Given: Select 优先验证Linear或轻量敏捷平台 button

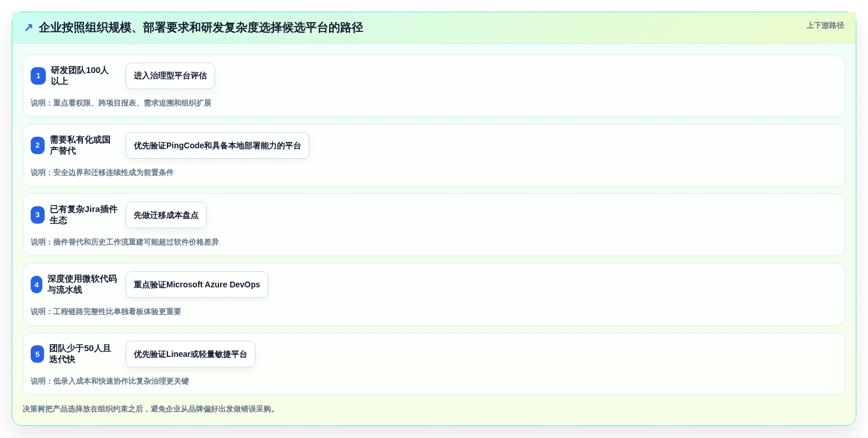Looking at the screenshot, I should click(x=191, y=354).
